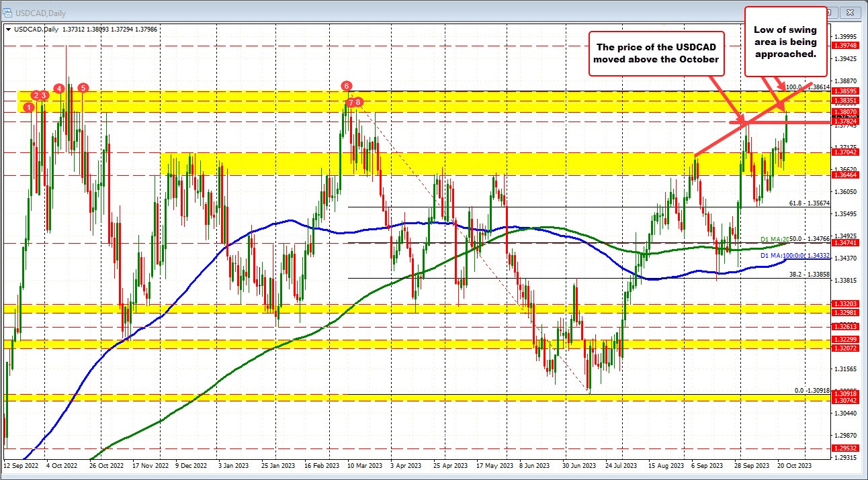Click the red circle marker 4 near October 2022 peak
This screenshot has height=480, width=868.
click(x=59, y=88)
